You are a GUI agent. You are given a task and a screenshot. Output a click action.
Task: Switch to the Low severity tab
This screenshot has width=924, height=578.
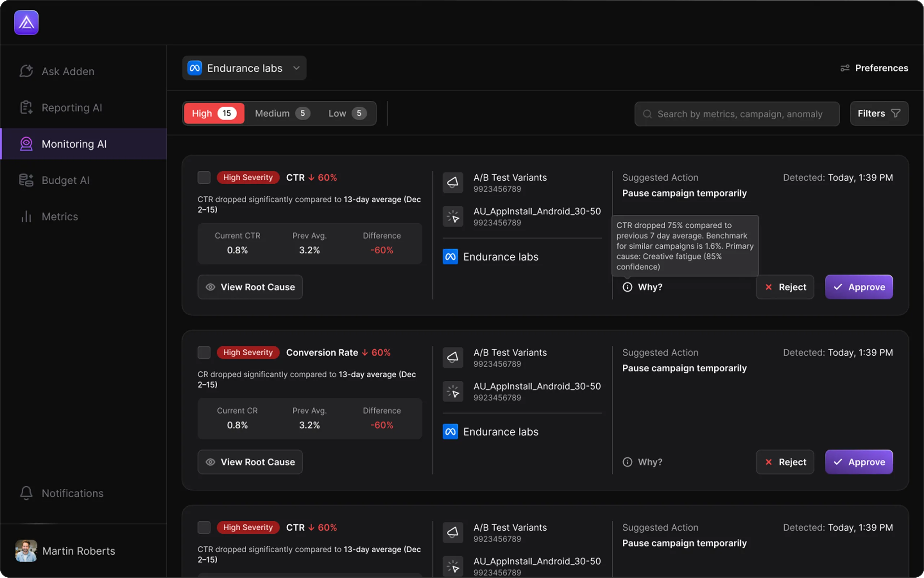pyautogui.click(x=346, y=114)
